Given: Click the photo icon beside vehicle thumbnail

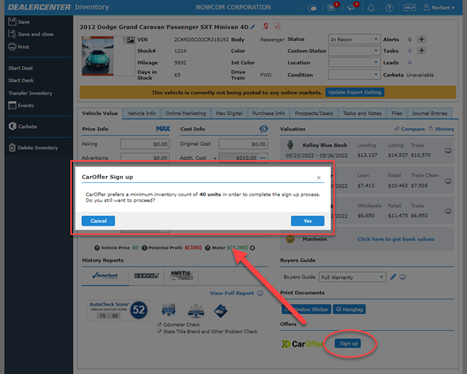Looking at the screenshot, I should click(130, 40).
